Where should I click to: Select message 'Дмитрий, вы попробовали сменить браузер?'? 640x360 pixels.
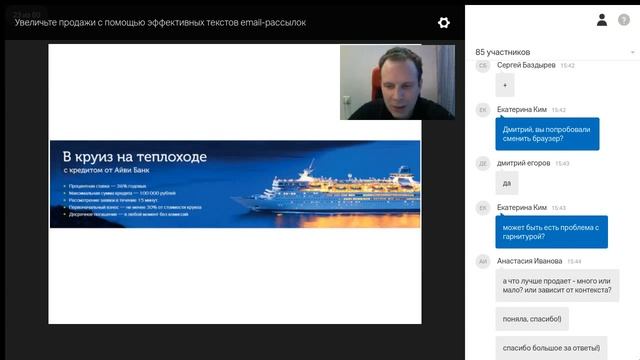coord(547,134)
